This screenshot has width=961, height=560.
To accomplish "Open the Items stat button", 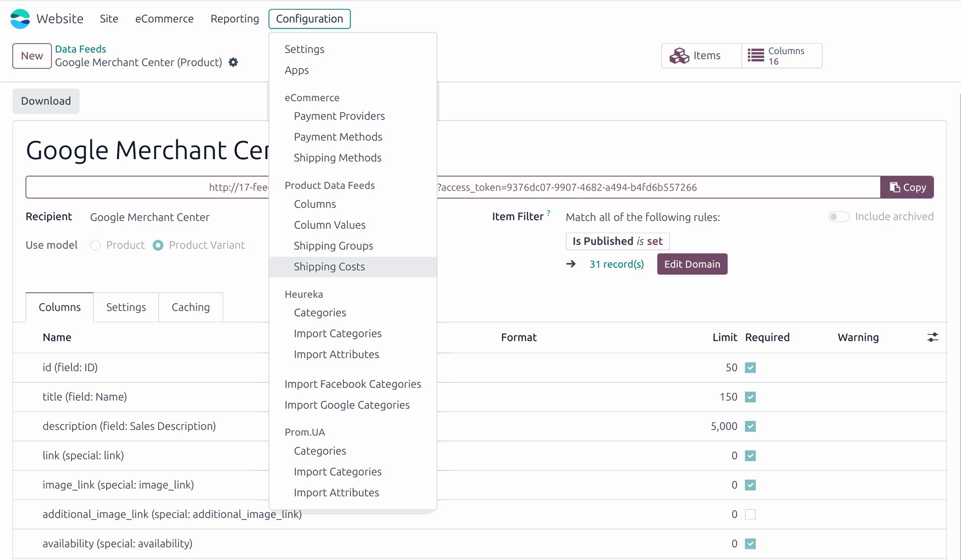I will pyautogui.click(x=702, y=56).
